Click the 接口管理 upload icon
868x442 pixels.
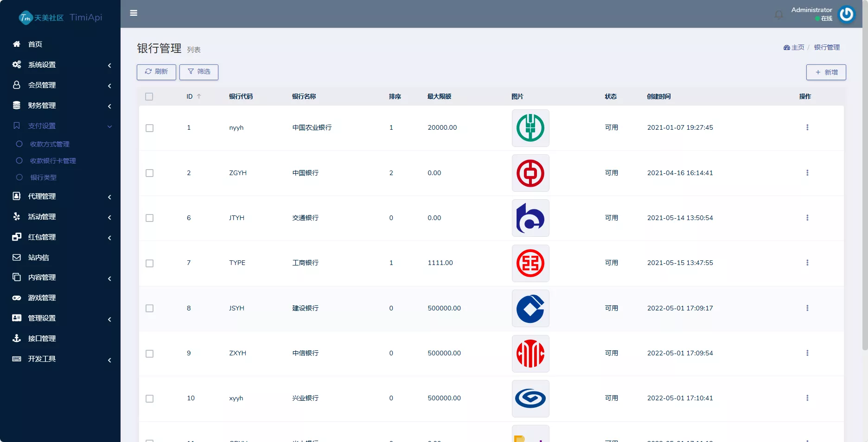17,339
